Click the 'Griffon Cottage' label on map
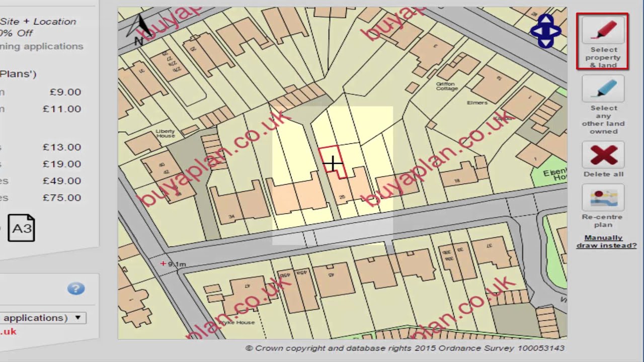 (x=447, y=86)
